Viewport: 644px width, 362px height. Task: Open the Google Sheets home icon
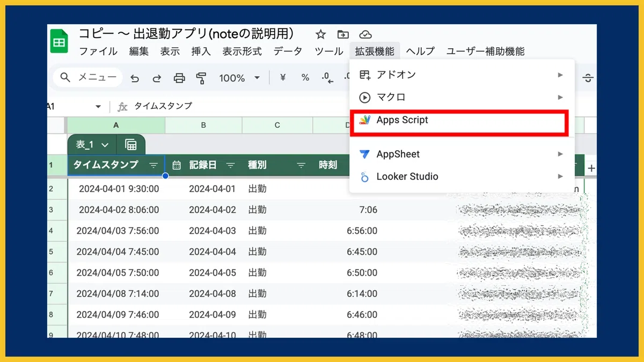point(59,41)
